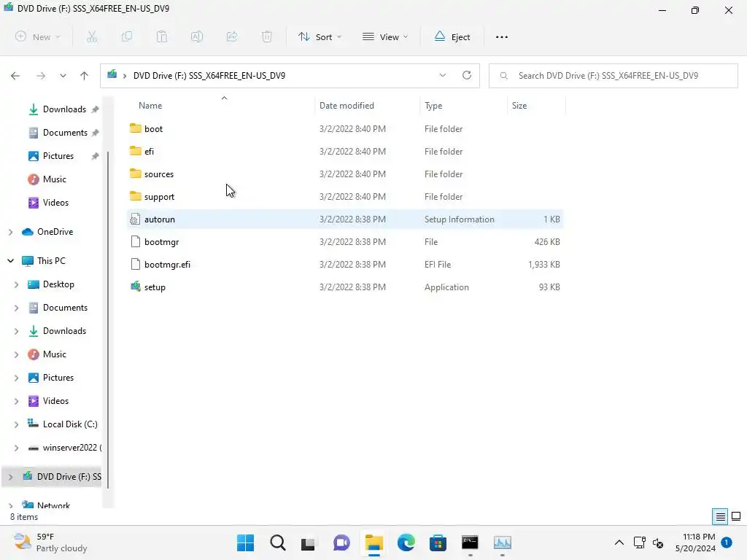Select the support folder

pos(345,197)
